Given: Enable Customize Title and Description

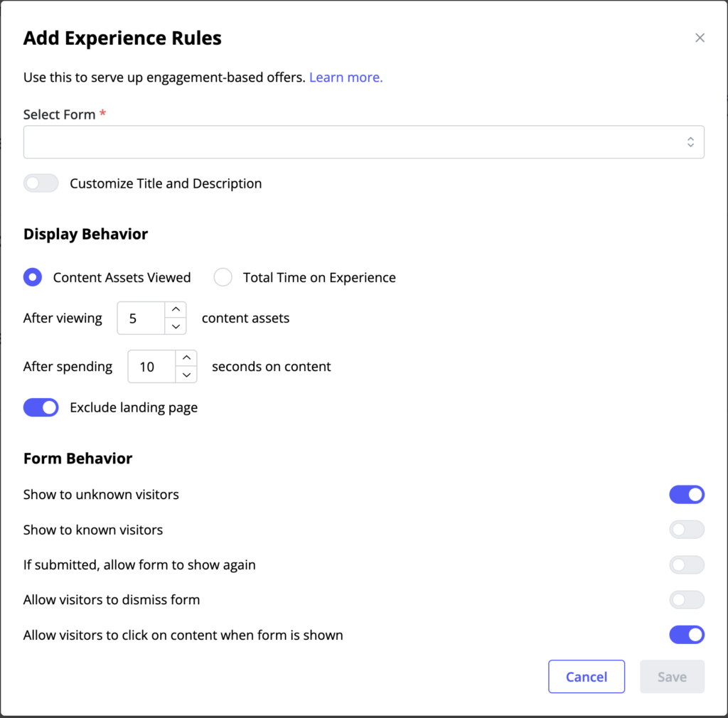Looking at the screenshot, I should pos(41,183).
